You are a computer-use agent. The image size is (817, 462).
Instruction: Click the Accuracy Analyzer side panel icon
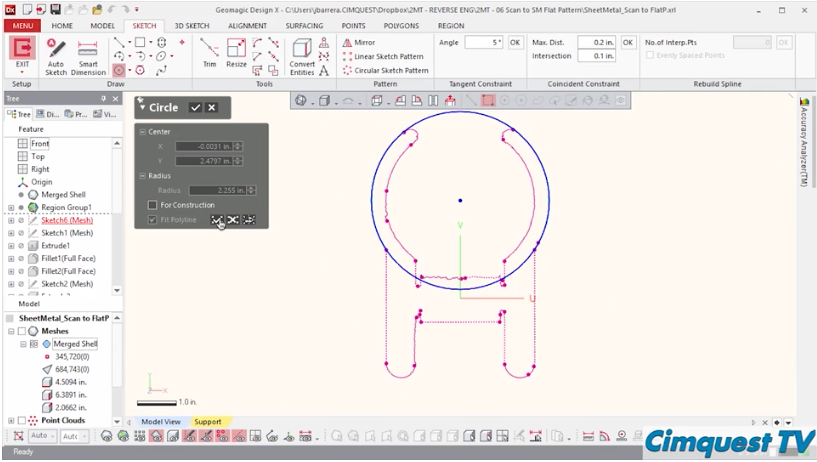pyautogui.click(x=804, y=101)
